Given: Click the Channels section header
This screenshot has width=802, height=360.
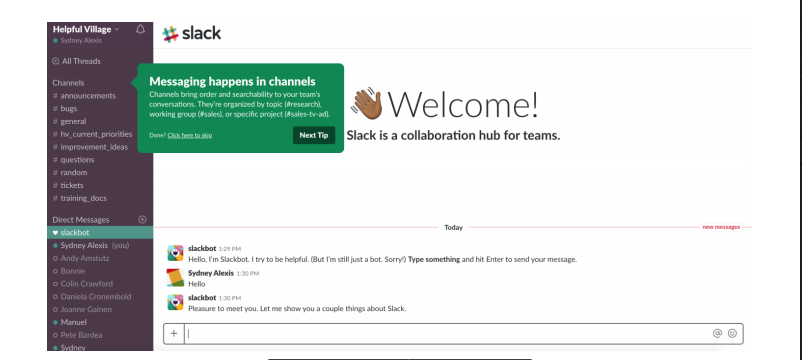Looking at the screenshot, I should (x=68, y=82).
